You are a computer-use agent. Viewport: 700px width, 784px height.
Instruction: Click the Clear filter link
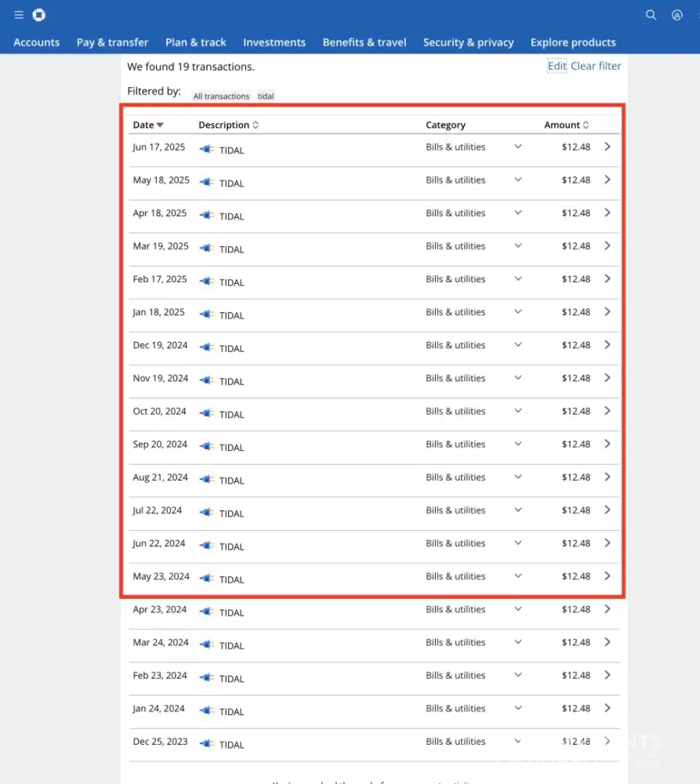click(596, 66)
